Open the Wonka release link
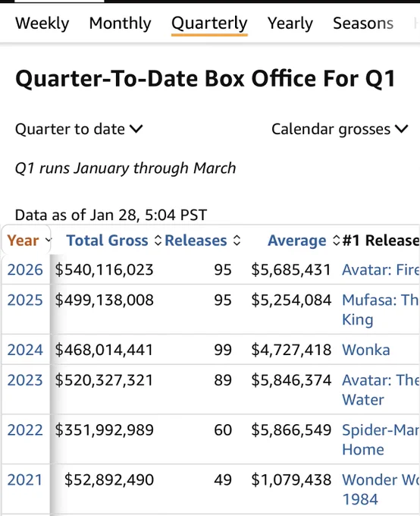The height and width of the screenshot is (516, 420). tap(366, 350)
